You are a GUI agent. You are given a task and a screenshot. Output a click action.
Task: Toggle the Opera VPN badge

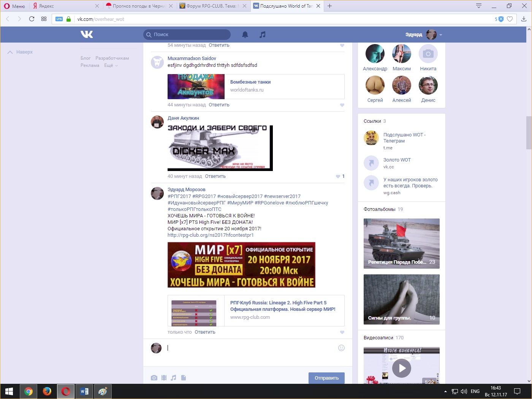tap(59, 19)
